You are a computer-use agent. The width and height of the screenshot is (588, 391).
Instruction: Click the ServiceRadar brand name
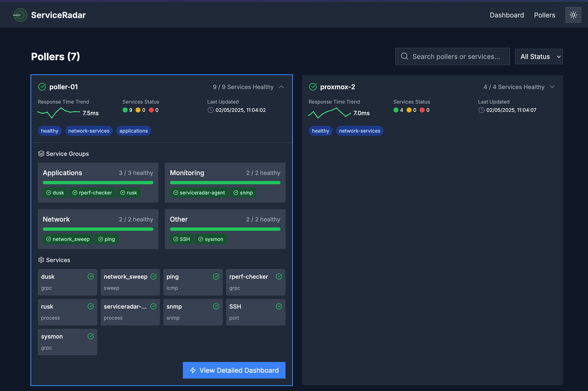pyautogui.click(x=58, y=15)
